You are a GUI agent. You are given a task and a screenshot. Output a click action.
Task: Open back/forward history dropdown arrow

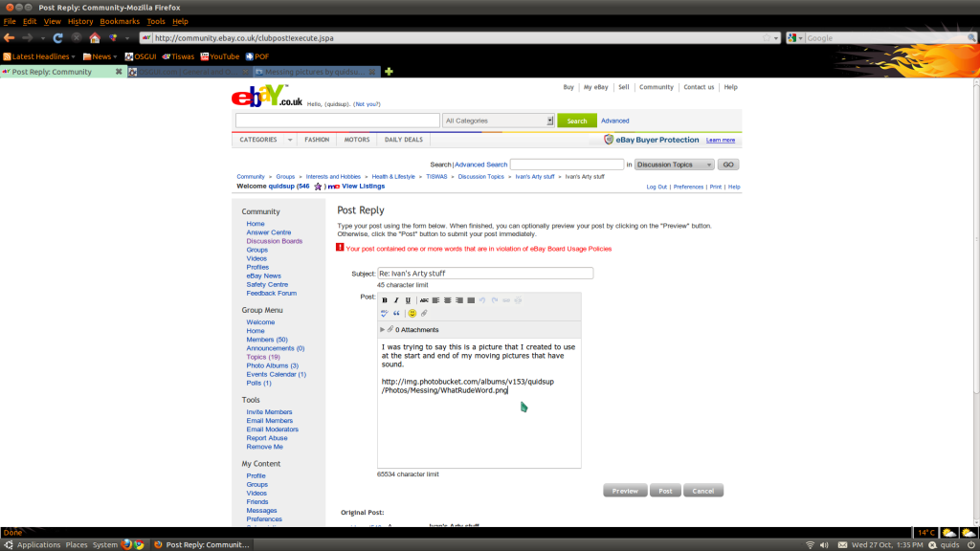point(42,38)
